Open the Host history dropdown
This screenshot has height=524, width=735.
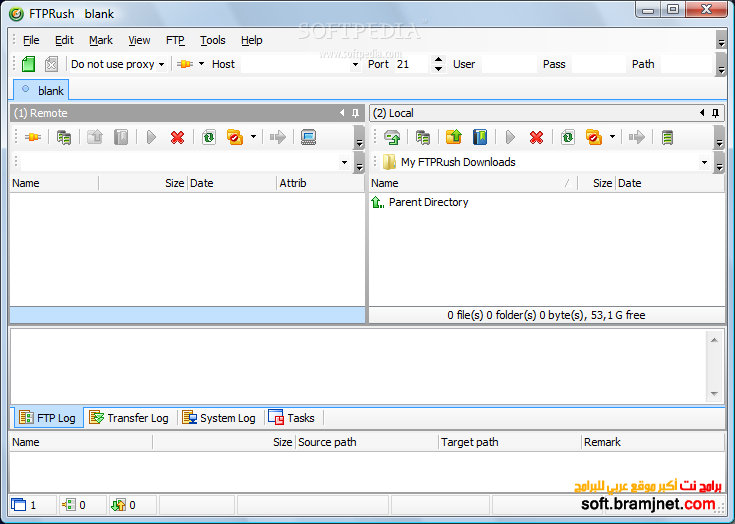tap(355, 64)
